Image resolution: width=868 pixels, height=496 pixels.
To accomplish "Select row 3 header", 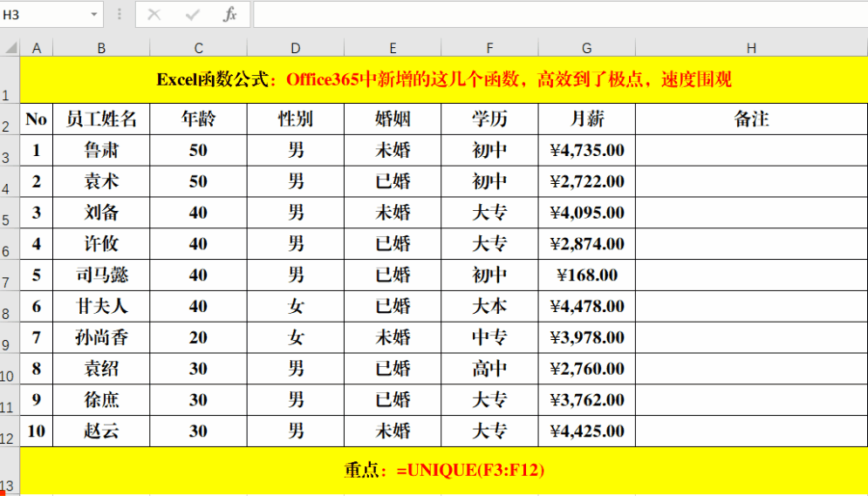I will pyautogui.click(x=10, y=150).
